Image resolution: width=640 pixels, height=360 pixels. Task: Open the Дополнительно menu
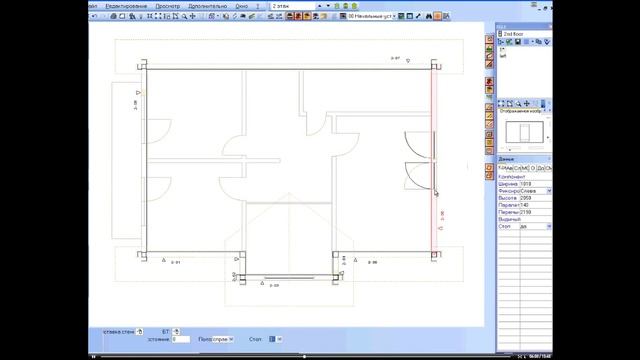207,6
